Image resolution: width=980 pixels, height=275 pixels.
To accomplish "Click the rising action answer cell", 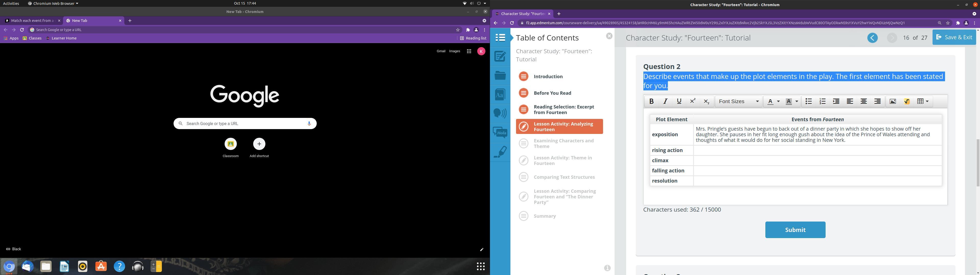I will (x=817, y=150).
